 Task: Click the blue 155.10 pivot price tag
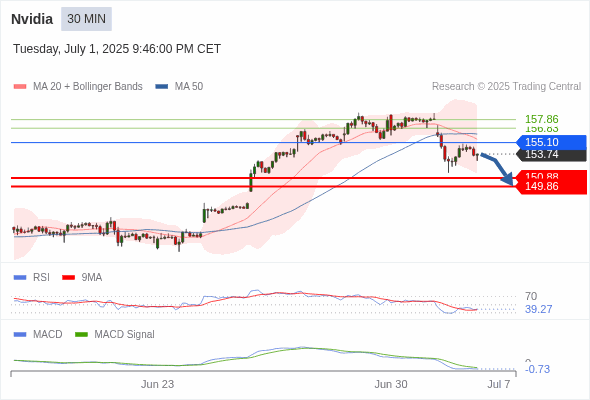tap(551, 142)
